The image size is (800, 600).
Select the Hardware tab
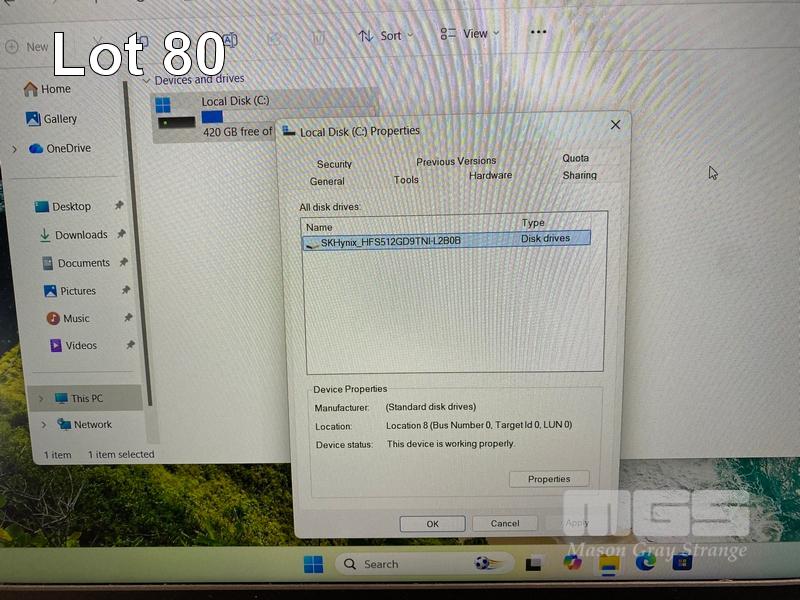pyautogui.click(x=490, y=175)
